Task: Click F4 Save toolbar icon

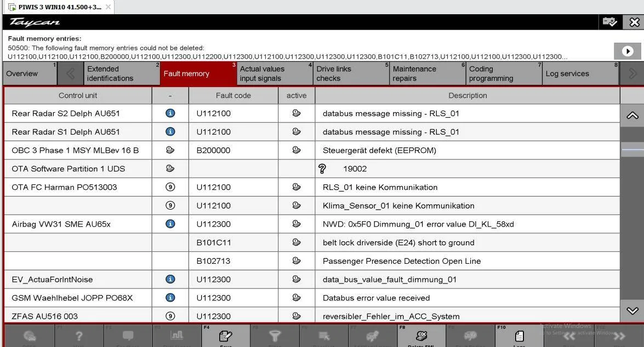Action: (225, 337)
